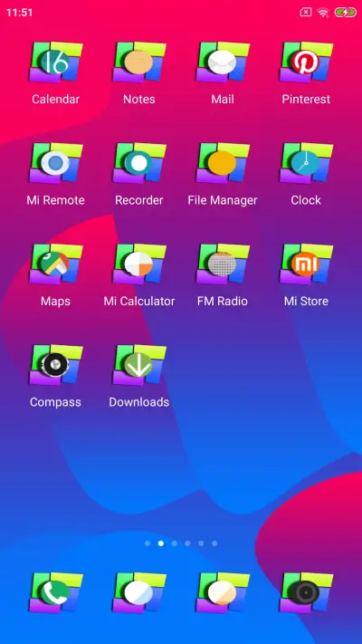Viewport: 362px width, 644px height.
Task: Tap the Wi-Fi status icon
Action: point(323,13)
